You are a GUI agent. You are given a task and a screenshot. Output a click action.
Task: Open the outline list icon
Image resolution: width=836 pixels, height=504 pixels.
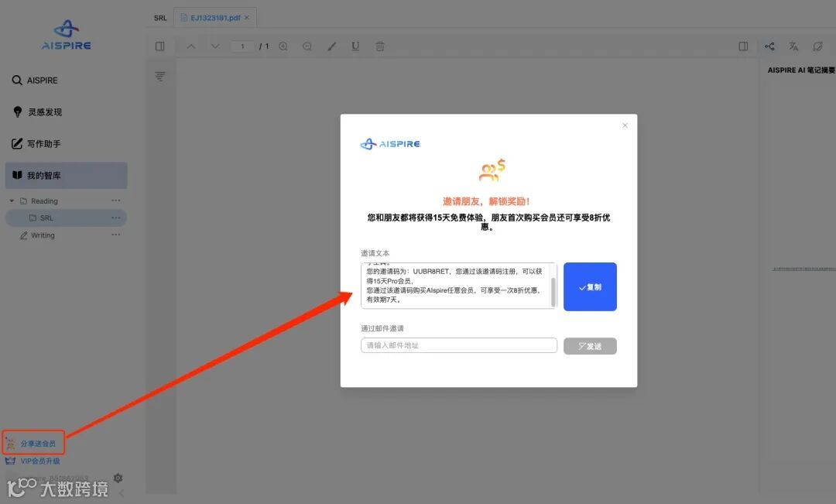click(x=160, y=77)
